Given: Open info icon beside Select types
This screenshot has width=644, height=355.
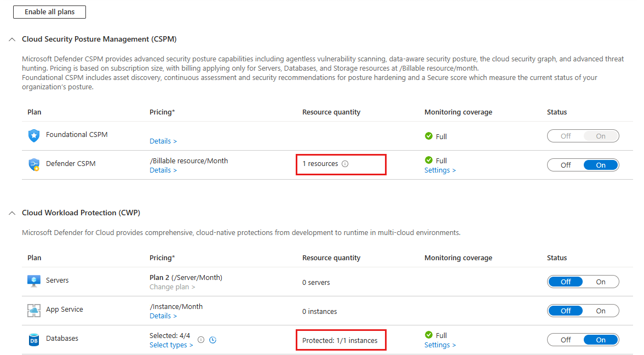Looking at the screenshot, I should point(201,340).
